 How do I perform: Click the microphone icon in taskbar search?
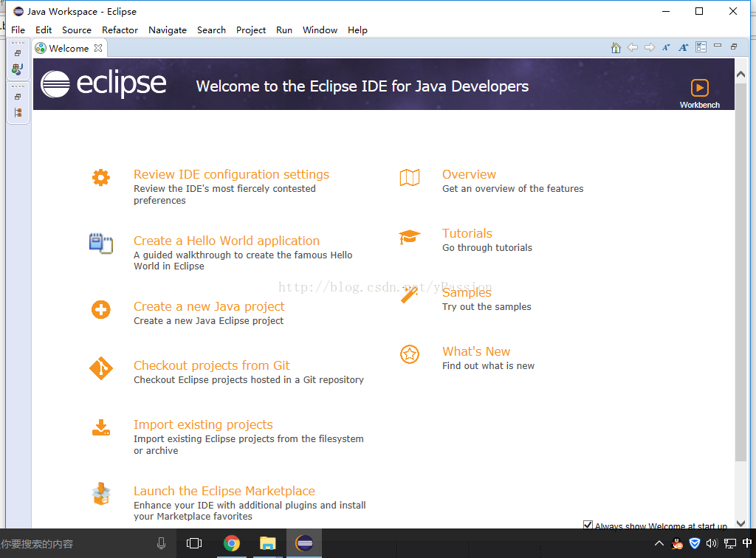(161, 543)
